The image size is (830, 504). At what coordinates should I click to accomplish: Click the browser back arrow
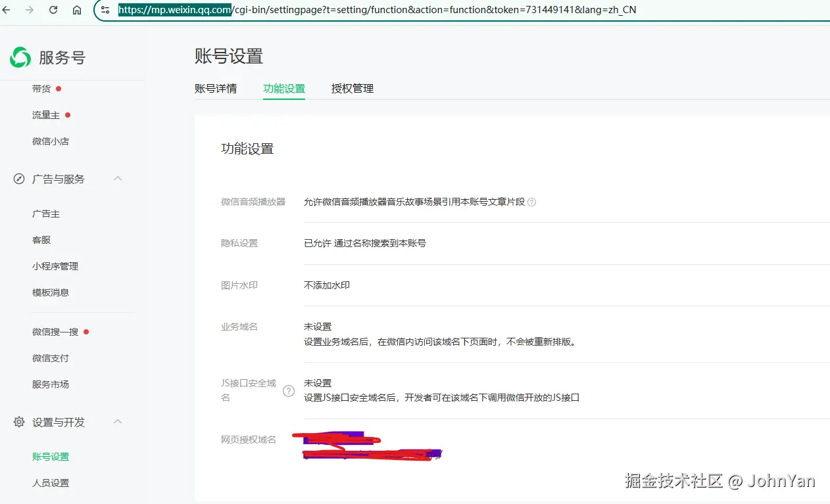pyautogui.click(x=7, y=10)
